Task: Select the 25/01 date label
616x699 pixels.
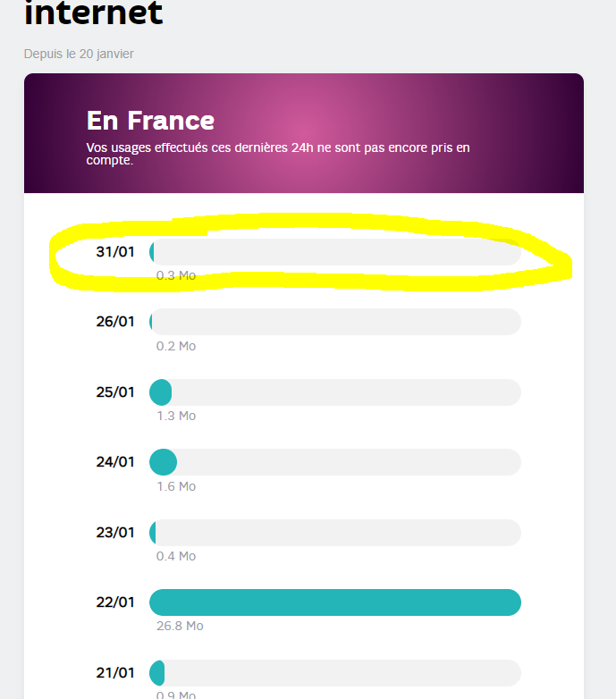Action: [x=115, y=392]
